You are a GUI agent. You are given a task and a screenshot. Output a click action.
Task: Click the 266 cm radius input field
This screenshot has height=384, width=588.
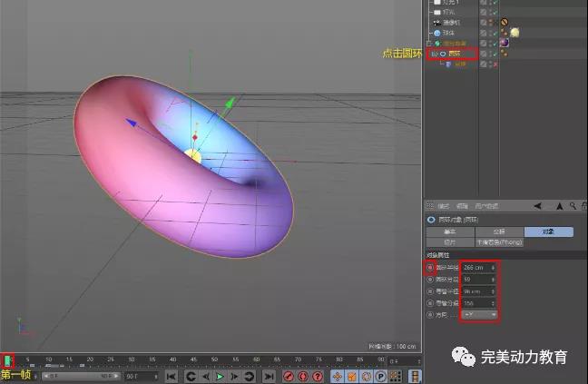[475, 268]
